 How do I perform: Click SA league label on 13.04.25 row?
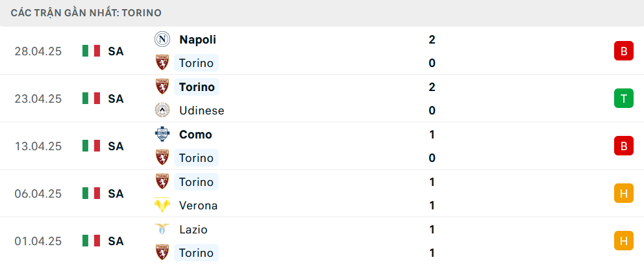coord(116,146)
